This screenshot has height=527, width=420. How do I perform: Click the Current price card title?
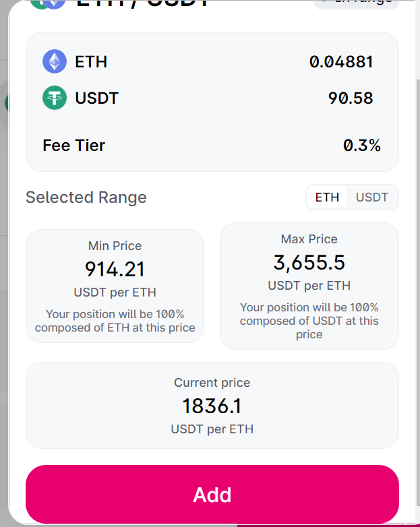point(212,383)
